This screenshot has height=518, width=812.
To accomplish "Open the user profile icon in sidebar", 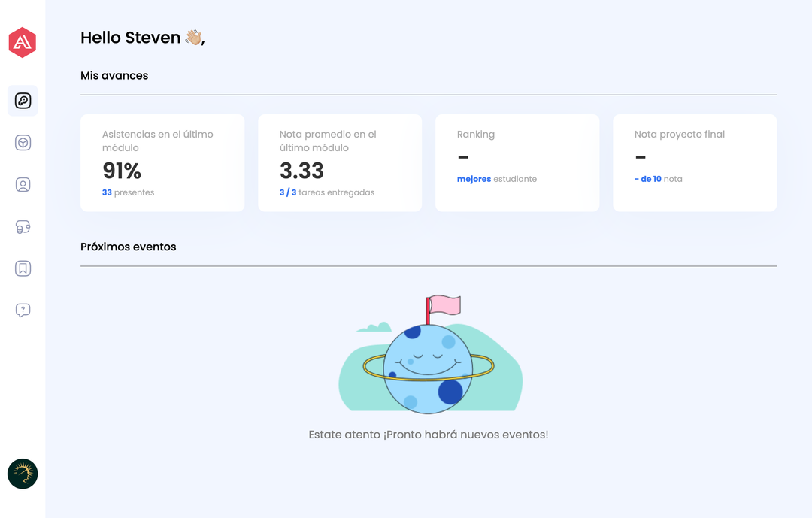I will (23, 185).
